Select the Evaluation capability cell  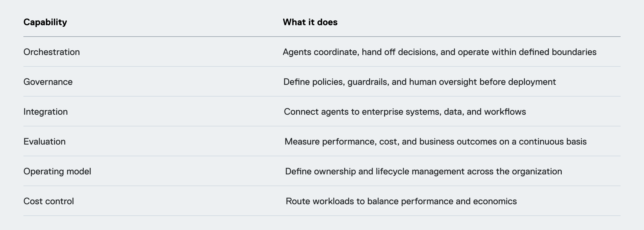coord(44,142)
